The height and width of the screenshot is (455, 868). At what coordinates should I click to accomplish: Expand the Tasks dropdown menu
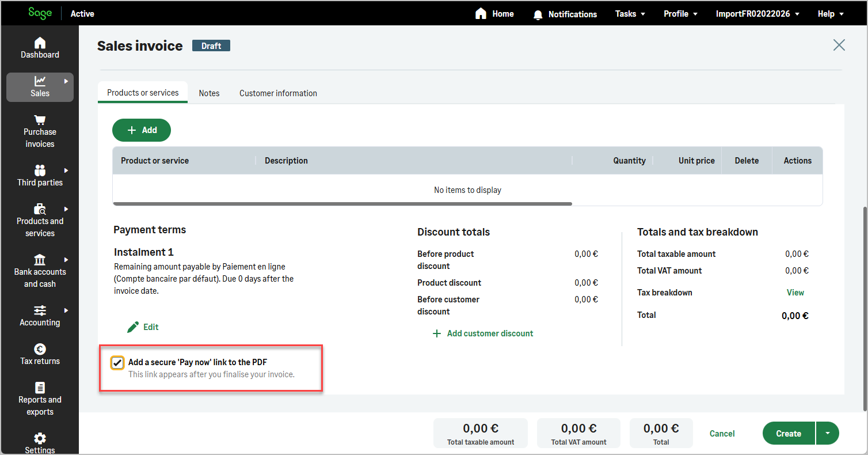[630, 14]
